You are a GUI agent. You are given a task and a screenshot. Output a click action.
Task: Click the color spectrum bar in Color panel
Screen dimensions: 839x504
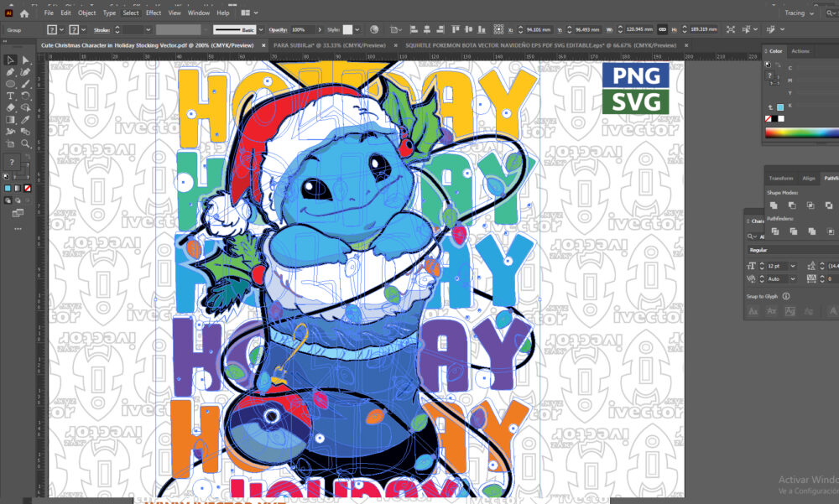pos(801,132)
